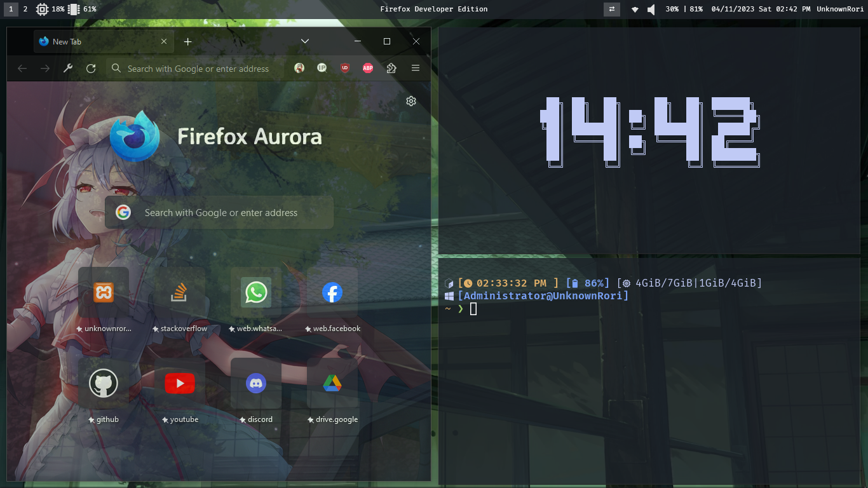Open the Firefox hamburger application menu

[416, 68]
